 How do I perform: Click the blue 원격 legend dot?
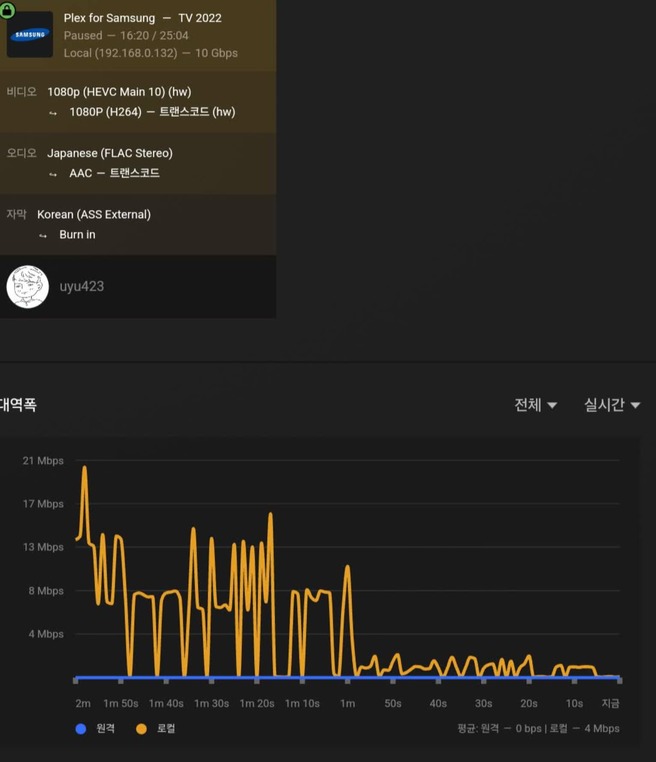81,729
